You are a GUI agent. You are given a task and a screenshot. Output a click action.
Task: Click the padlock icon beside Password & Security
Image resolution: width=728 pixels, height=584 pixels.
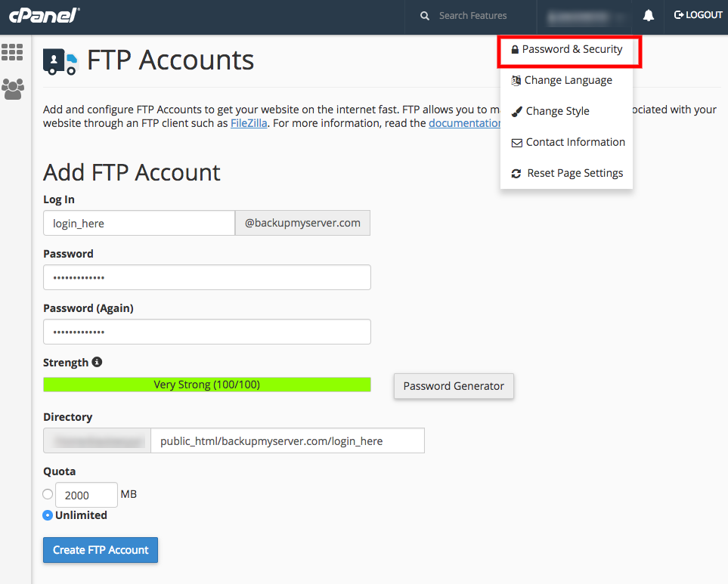pyautogui.click(x=515, y=49)
